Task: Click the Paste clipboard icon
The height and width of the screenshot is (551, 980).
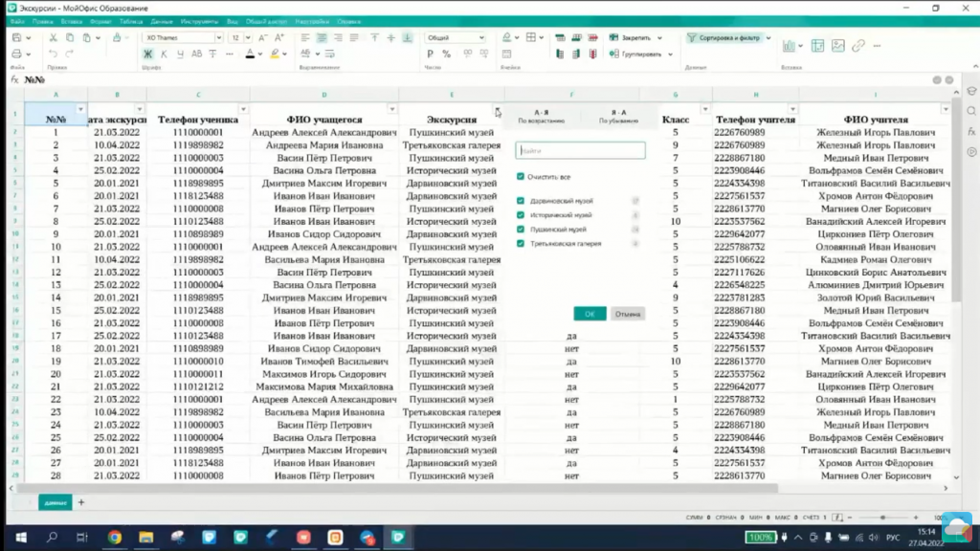Action: click(x=86, y=37)
